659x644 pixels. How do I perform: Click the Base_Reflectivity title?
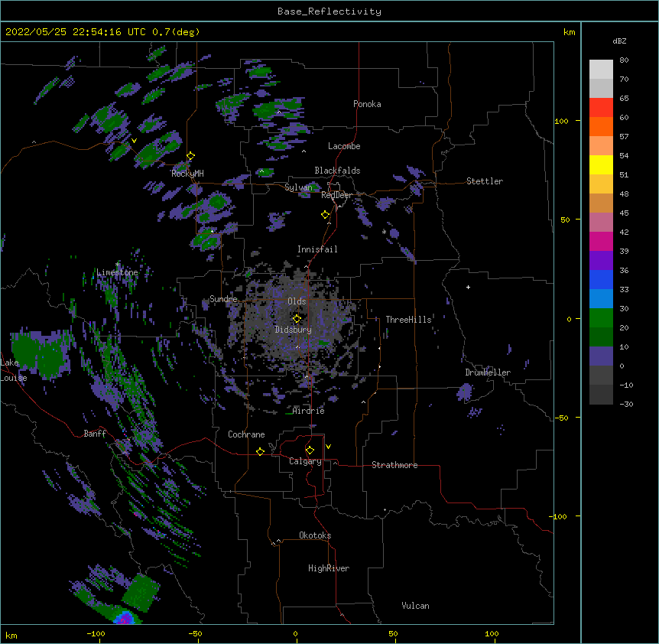click(x=329, y=11)
